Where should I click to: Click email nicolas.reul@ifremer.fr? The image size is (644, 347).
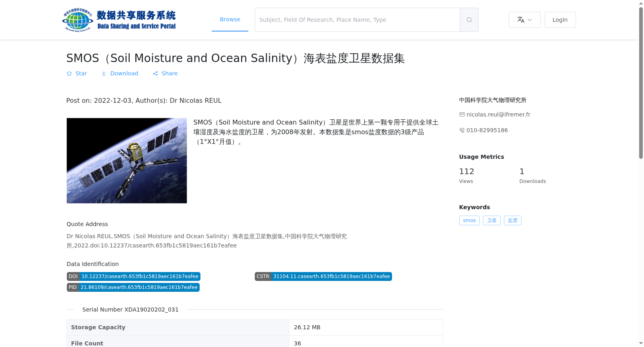pos(498,114)
